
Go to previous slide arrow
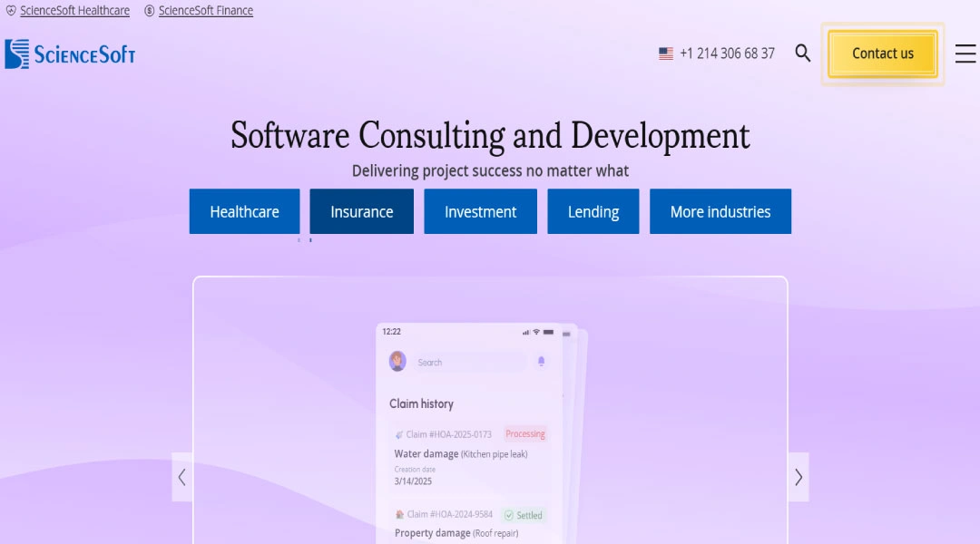click(x=181, y=477)
